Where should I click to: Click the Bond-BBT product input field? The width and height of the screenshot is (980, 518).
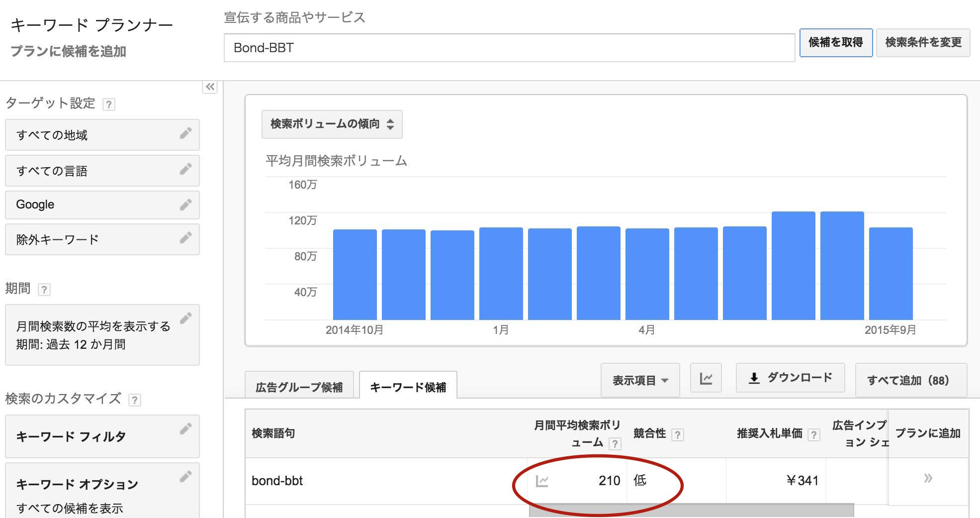[x=509, y=48]
